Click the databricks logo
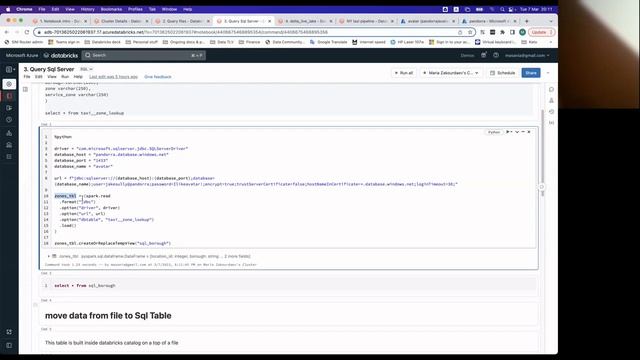The width and height of the screenshot is (640, 360). pyautogui.click(x=61, y=55)
